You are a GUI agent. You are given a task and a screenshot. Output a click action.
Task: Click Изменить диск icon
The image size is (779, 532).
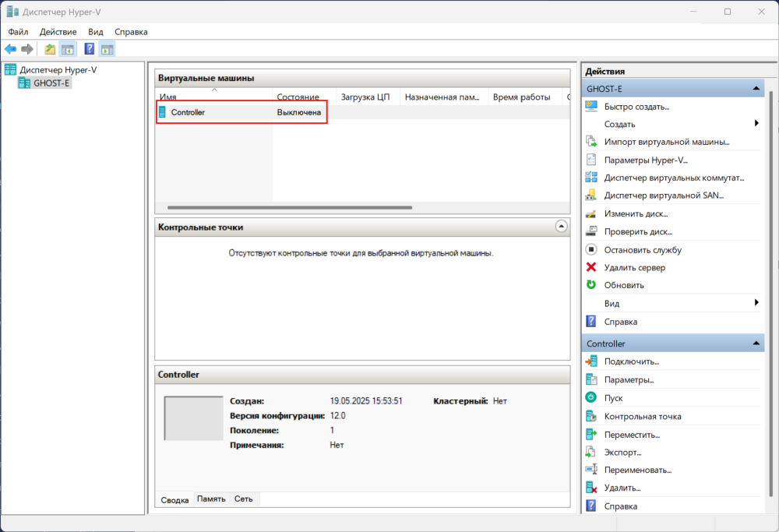[591, 213]
